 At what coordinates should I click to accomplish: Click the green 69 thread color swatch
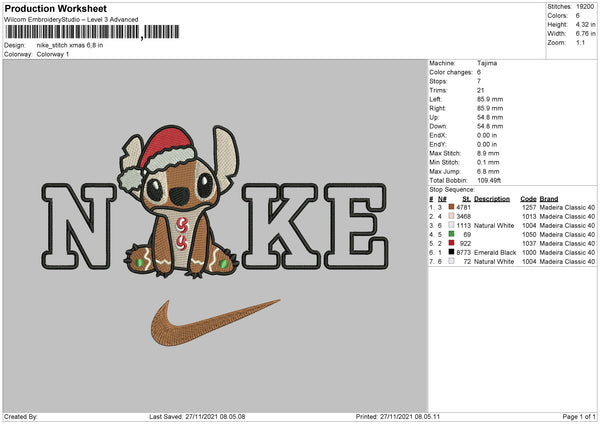(451, 234)
